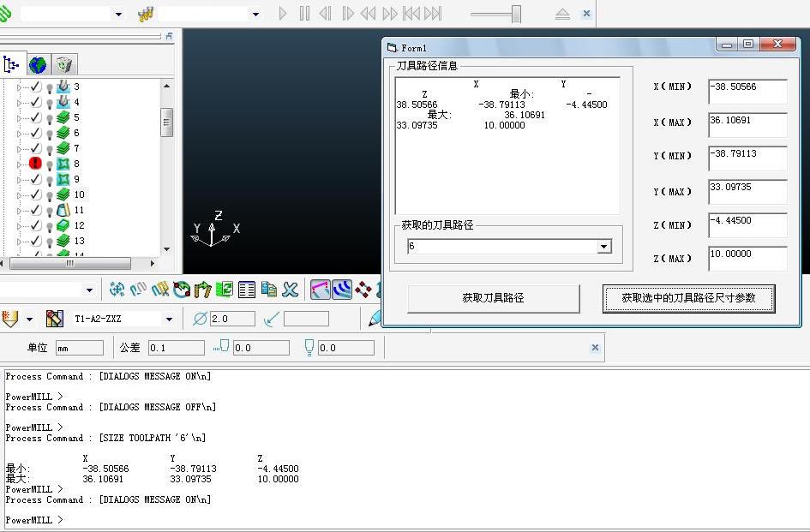
Task: Click the red error status on toolpath 8
Action: tap(35, 164)
